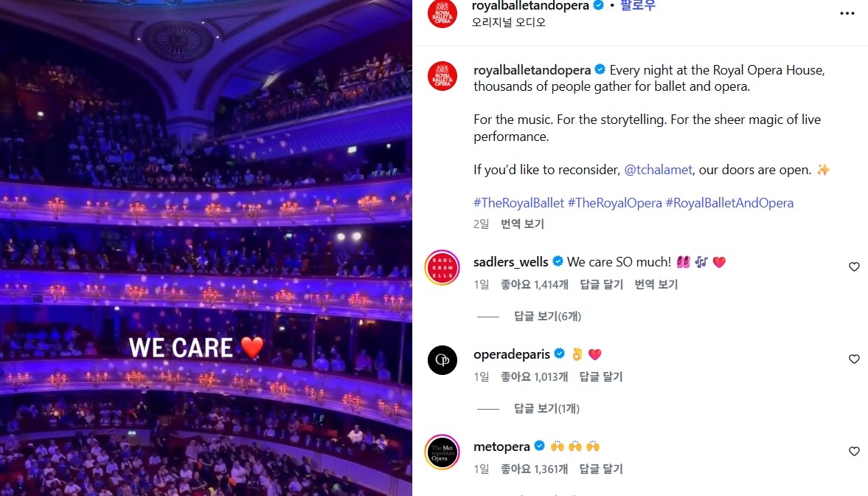
Task: Click the verified badge next to sadlers_wells
Action: 558,261
